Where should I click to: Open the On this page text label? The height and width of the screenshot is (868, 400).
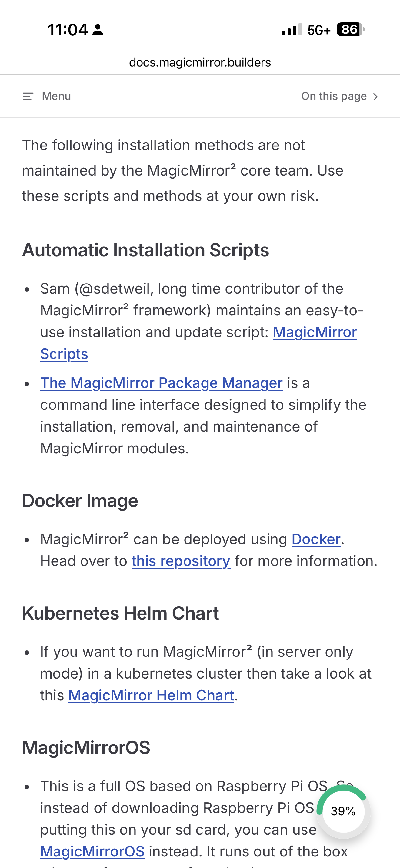tap(334, 96)
